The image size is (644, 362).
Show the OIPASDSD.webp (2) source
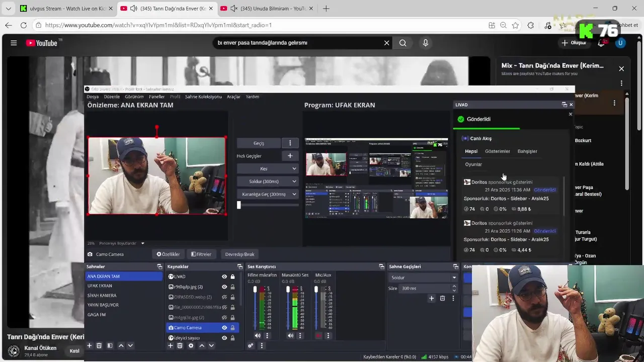pos(224,297)
